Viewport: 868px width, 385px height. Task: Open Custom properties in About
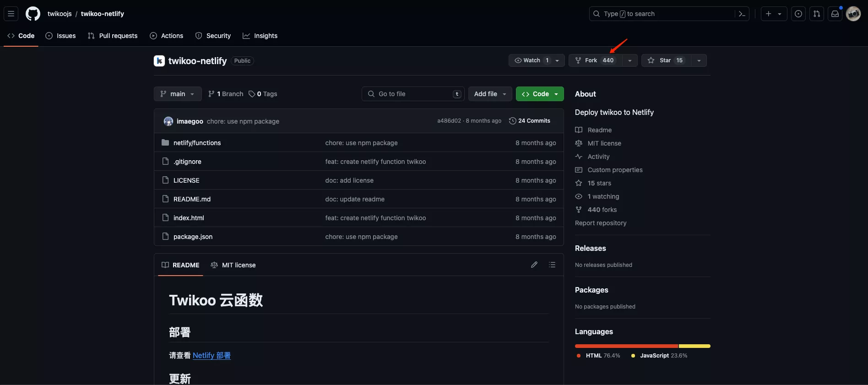[x=615, y=170]
